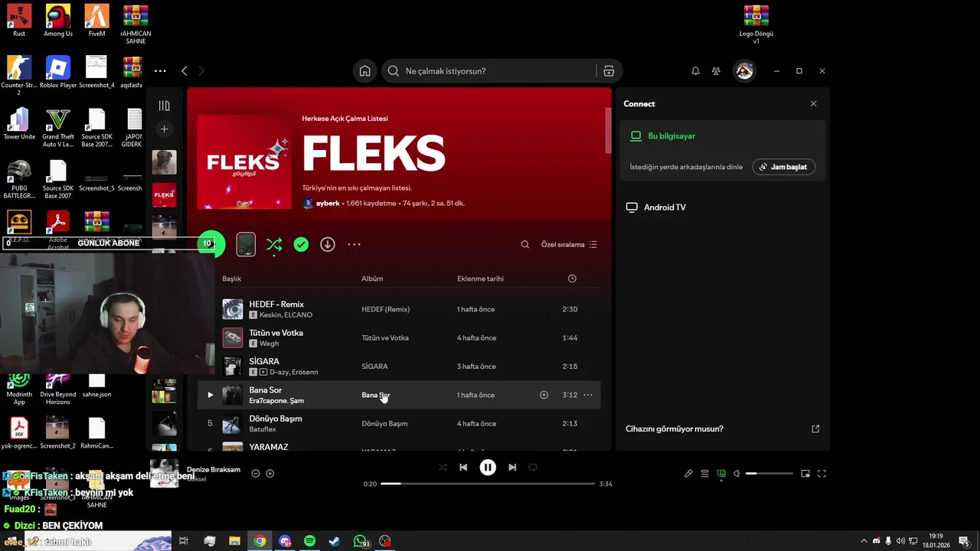Open artist link 'D-azy, Erosenn'
The width and height of the screenshot is (980, 551).
pos(293,372)
